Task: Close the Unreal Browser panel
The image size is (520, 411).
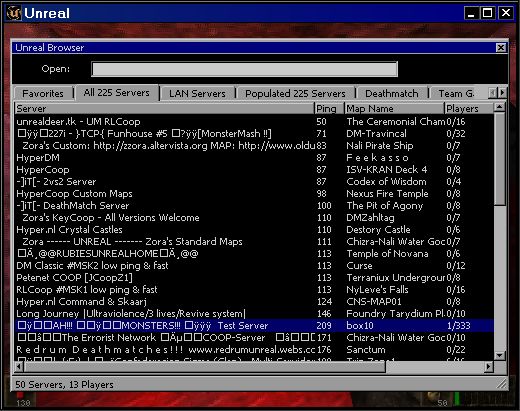Action: 501,48
